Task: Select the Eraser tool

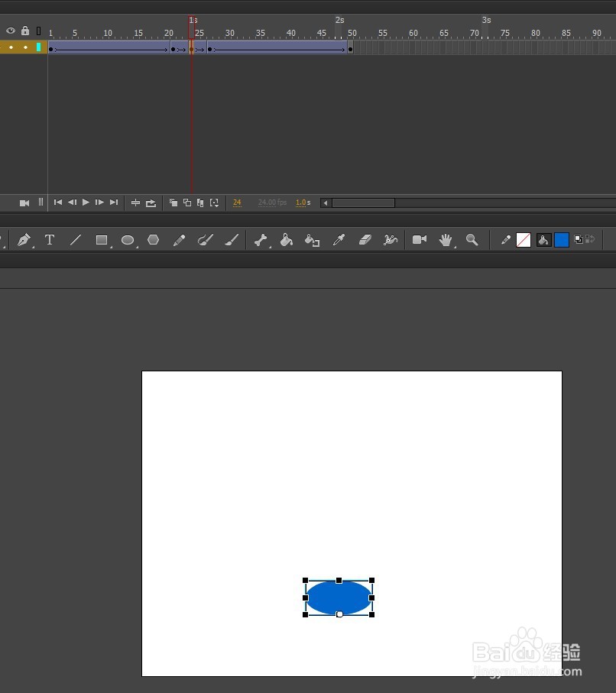Action: (365, 240)
